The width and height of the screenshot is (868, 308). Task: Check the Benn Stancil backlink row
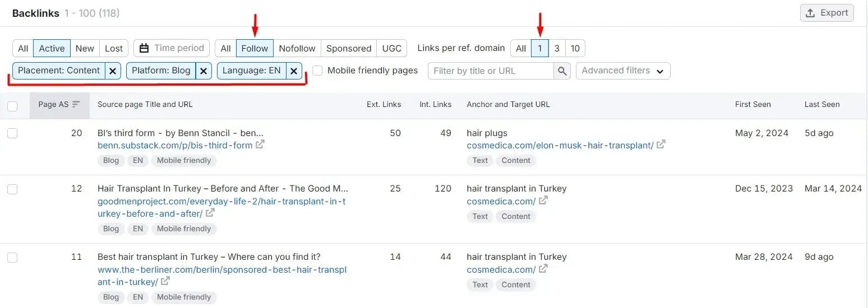point(12,133)
